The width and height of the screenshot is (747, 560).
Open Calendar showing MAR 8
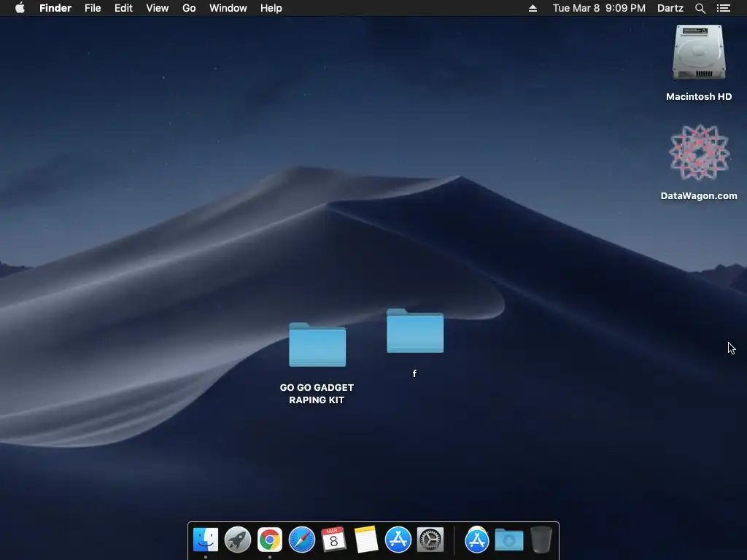point(333,540)
